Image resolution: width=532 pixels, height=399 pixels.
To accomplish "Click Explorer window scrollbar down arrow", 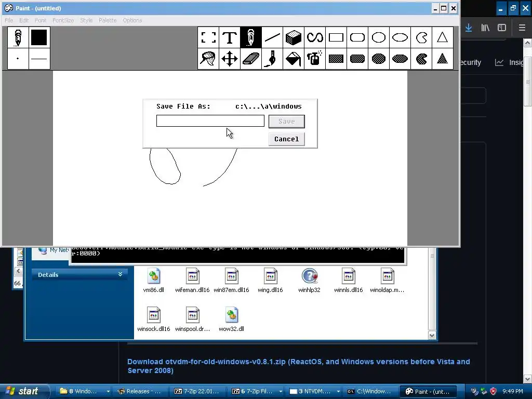I will coord(432,335).
